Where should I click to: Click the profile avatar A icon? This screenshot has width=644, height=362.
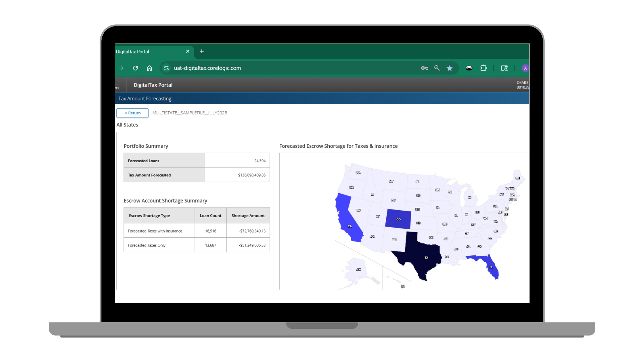525,68
